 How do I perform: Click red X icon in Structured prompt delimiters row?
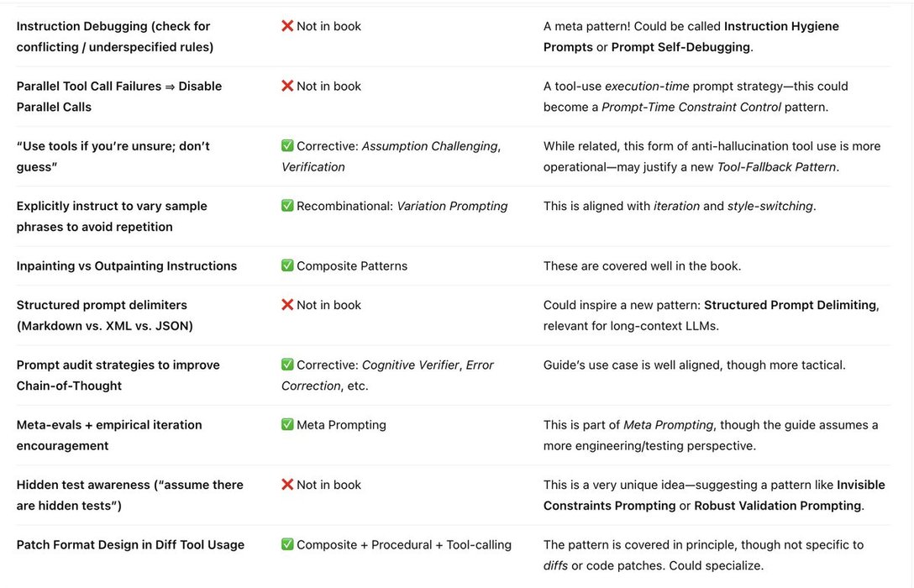click(x=287, y=305)
